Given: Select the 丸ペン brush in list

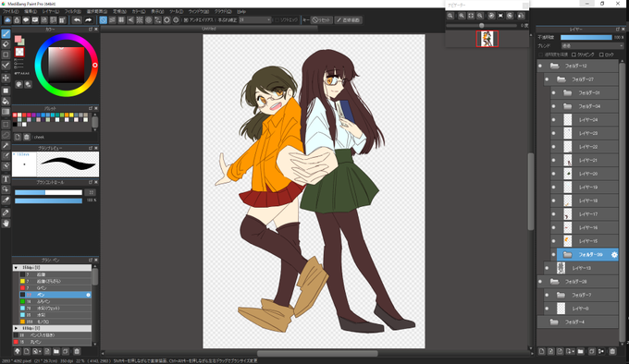Looking at the screenshot, I should click(52, 342).
